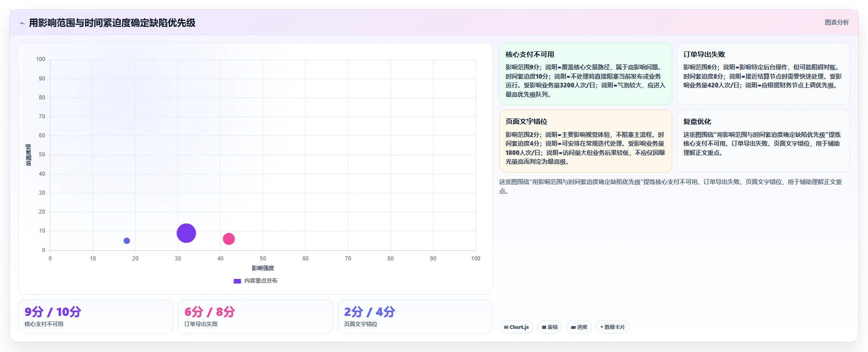This screenshot has height=352, width=868.
Task: Click the y-axis tick label 100
Action: point(41,59)
